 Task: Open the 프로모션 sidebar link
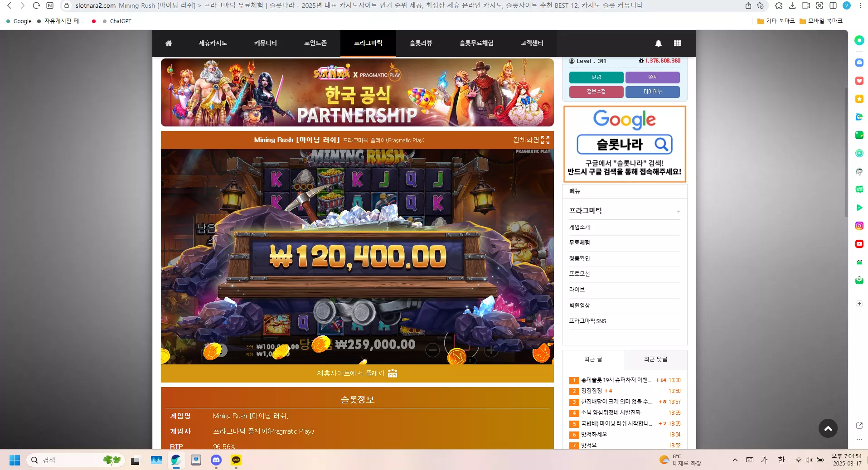(x=580, y=274)
